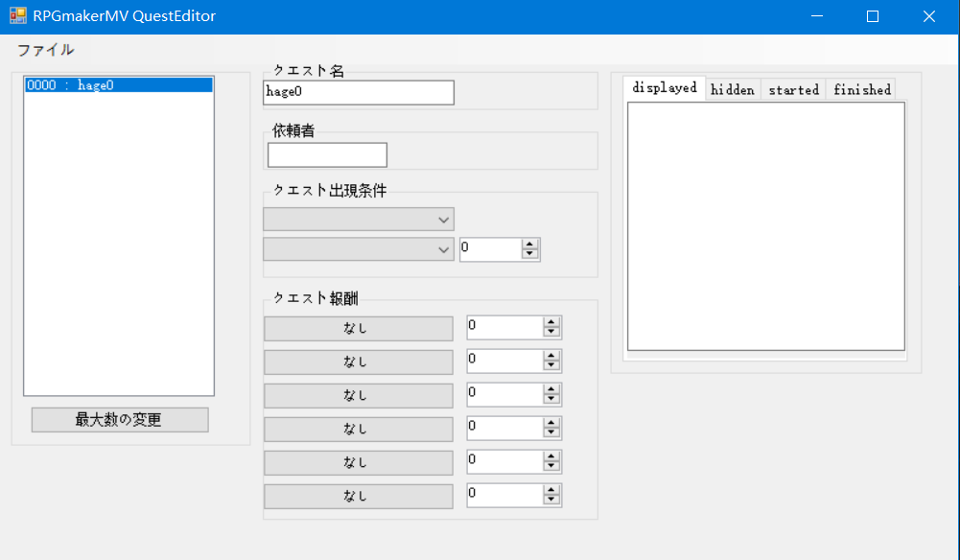Increase first reward quantity spinner
Screen dimensions: 960x560
pos(551,322)
